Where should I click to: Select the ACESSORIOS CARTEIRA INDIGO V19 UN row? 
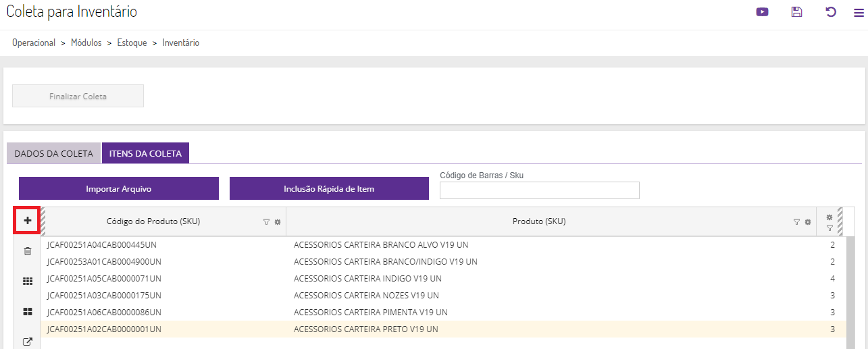click(367, 278)
